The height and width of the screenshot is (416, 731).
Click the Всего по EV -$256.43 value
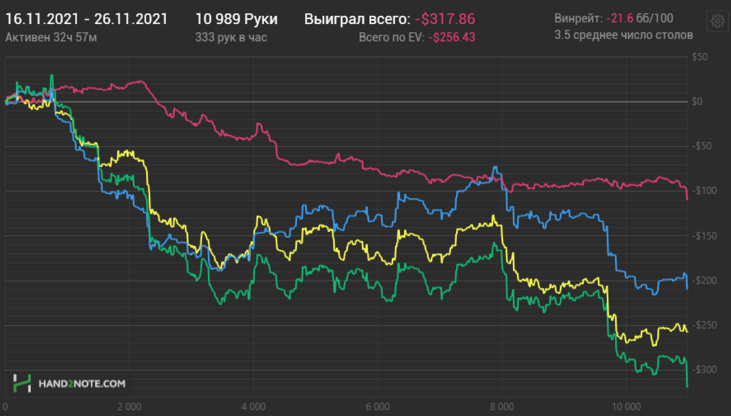click(417, 37)
